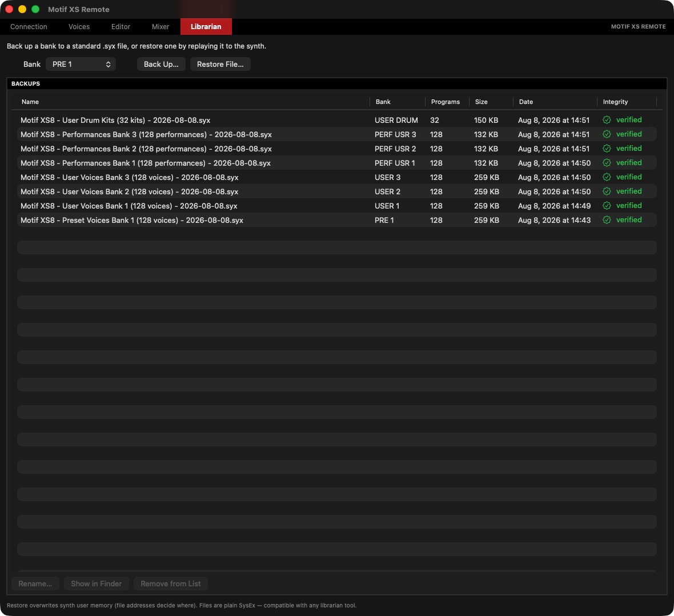Click the MOTIF XS REMOTE label at top right

pos(639,27)
